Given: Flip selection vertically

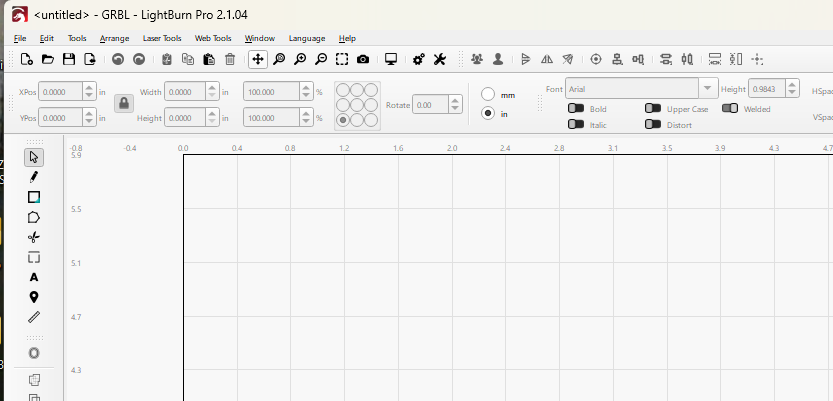Looking at the screenshot, I should pos(526,59).
